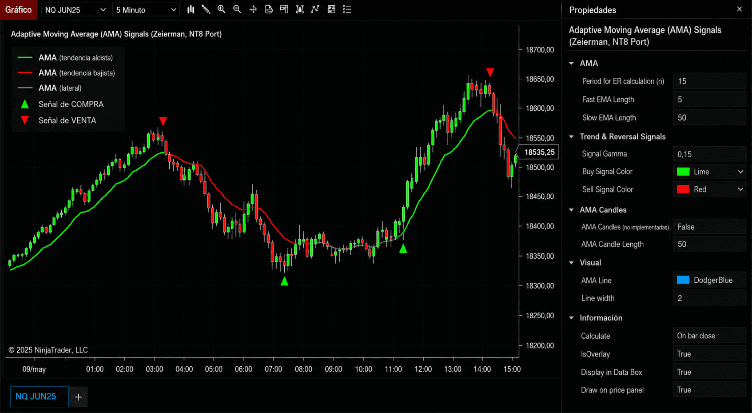Click the red sell triangle near 03:00
Image resolution: width=752 pixels, height=413 pixels.
click(163, 121)
